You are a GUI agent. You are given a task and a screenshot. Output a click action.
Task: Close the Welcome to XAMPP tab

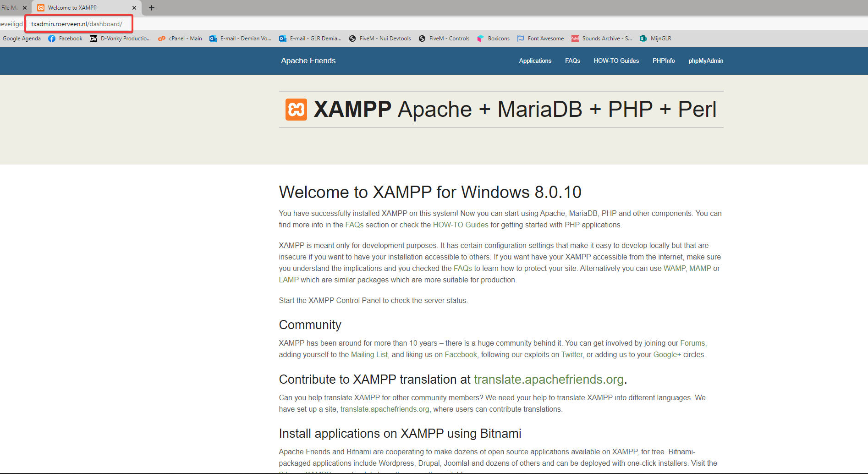point(134,8)
